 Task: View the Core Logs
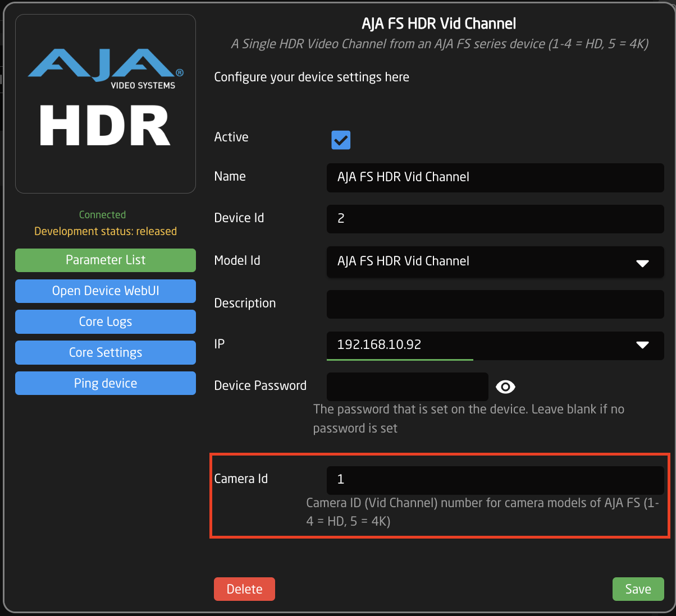[x=106, y=322]
